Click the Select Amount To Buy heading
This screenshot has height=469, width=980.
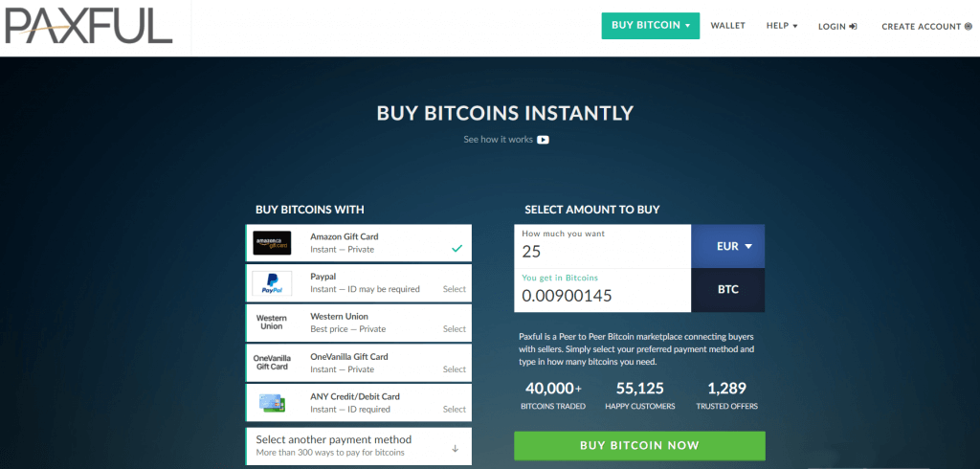tap(591, 210)
